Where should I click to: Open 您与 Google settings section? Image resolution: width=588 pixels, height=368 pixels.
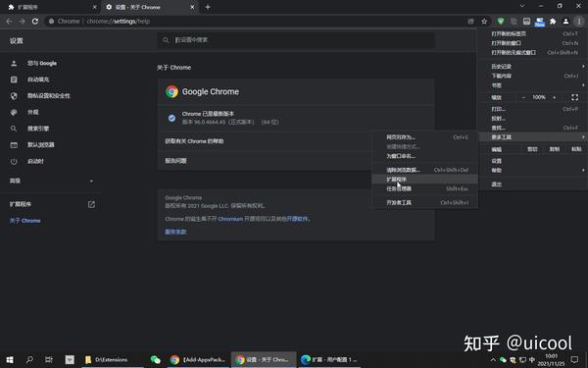pos(42,64)
